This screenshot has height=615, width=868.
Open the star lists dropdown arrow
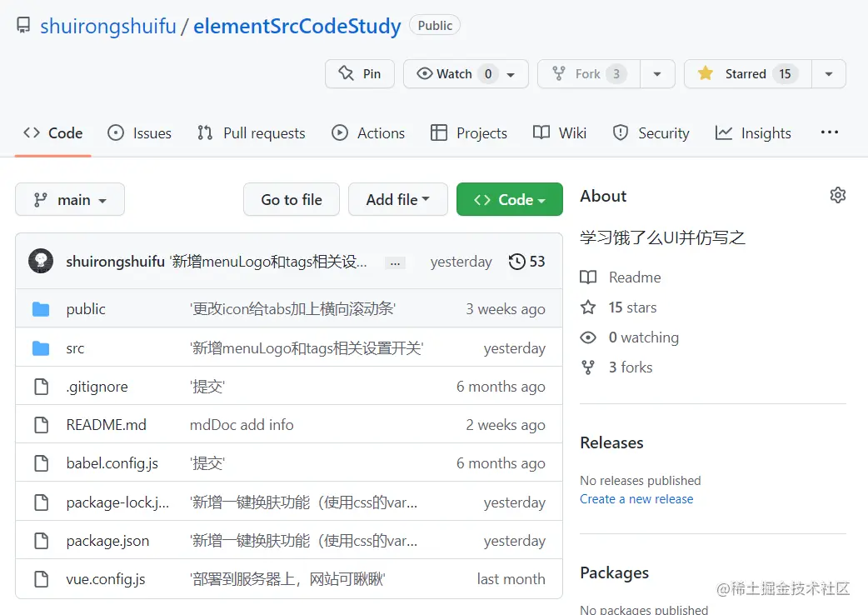(x=829, y=73)
